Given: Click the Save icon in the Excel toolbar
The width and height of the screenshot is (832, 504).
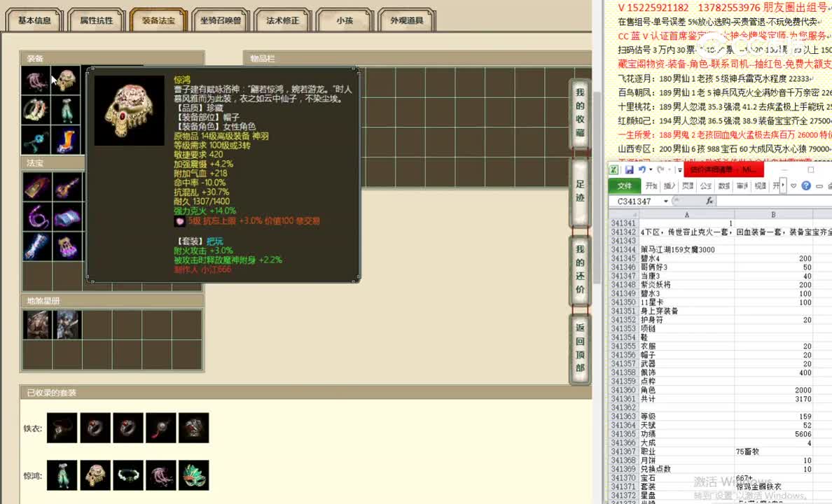Looking at the screenshot, I should point(629,169).
